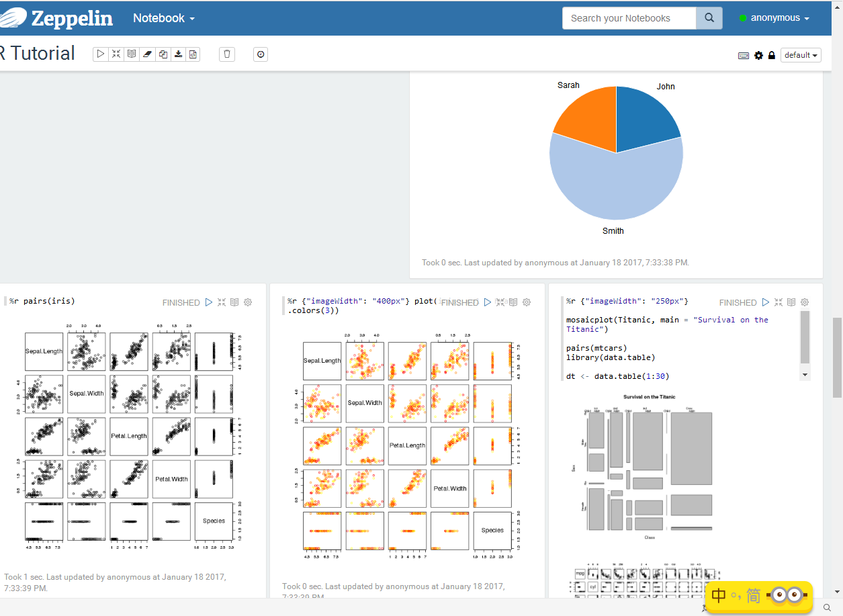This screenshot has height=616, width=843.
Task: Click the show/hide output book icon
Action: tap(130, 54)
